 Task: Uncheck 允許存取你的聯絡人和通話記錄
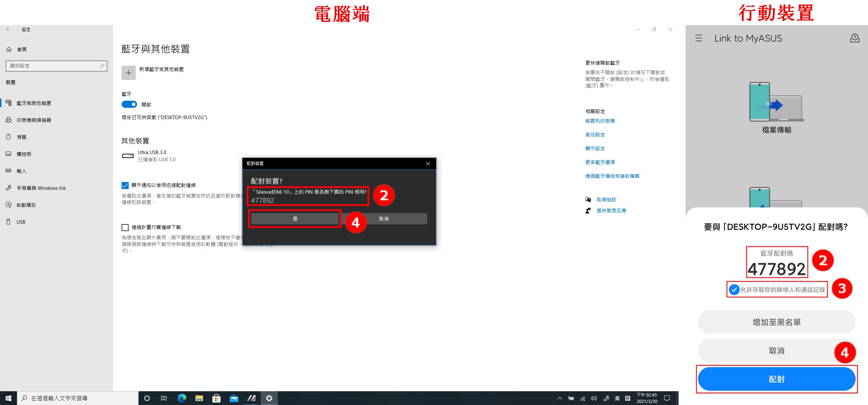point(734,289)
